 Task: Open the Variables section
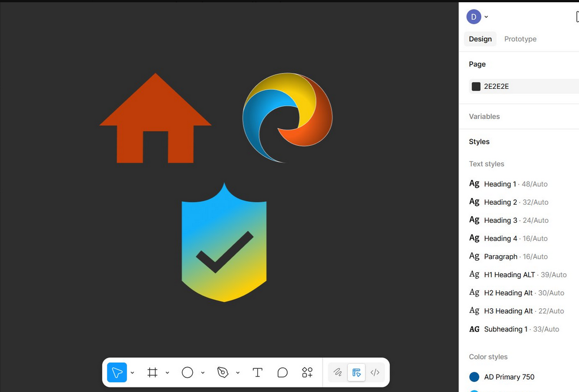click(x=484, y=117)
